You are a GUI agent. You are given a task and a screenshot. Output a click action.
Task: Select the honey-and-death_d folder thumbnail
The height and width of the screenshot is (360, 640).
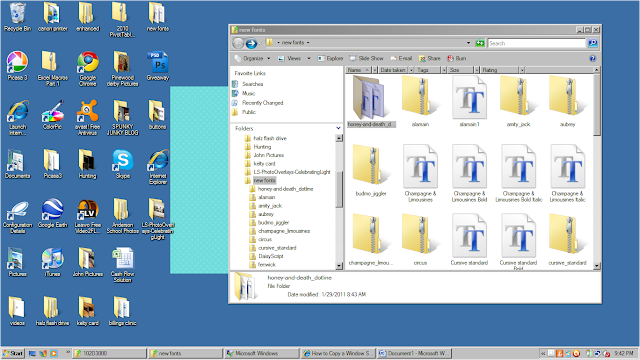[x=371, y=102]
